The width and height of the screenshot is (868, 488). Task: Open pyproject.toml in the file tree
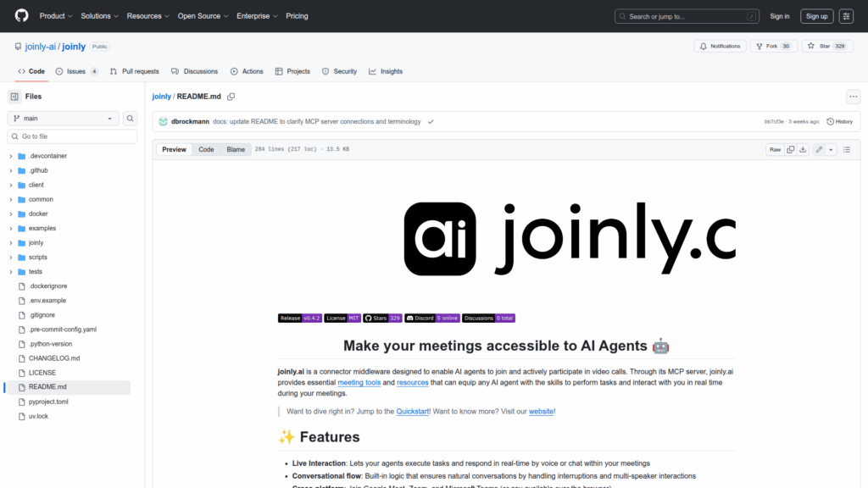48,402
